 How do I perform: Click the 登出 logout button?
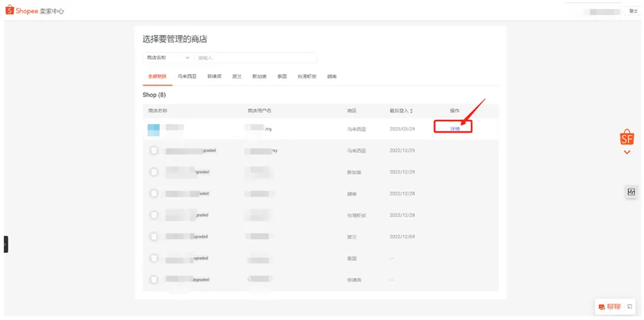point(633,11)
